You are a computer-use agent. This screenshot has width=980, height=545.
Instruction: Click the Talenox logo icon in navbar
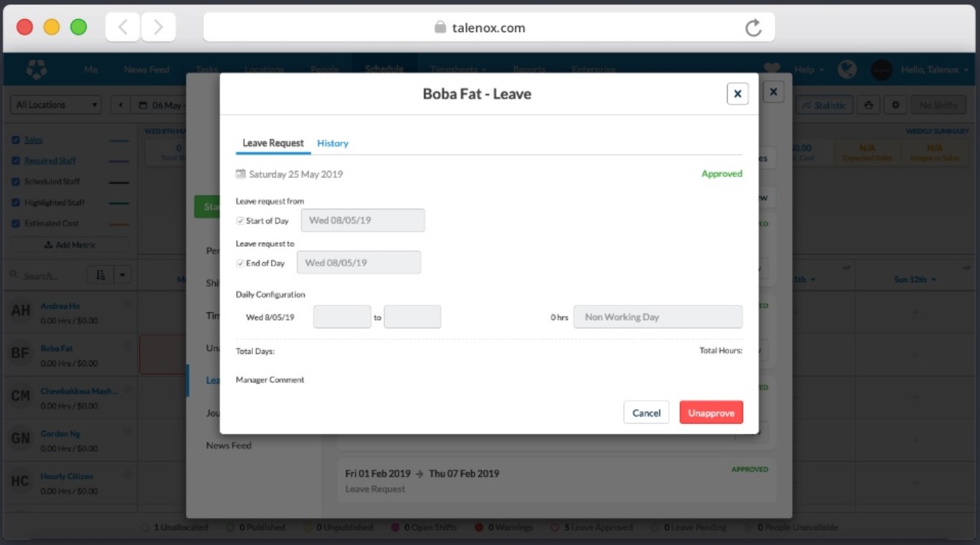36,69
